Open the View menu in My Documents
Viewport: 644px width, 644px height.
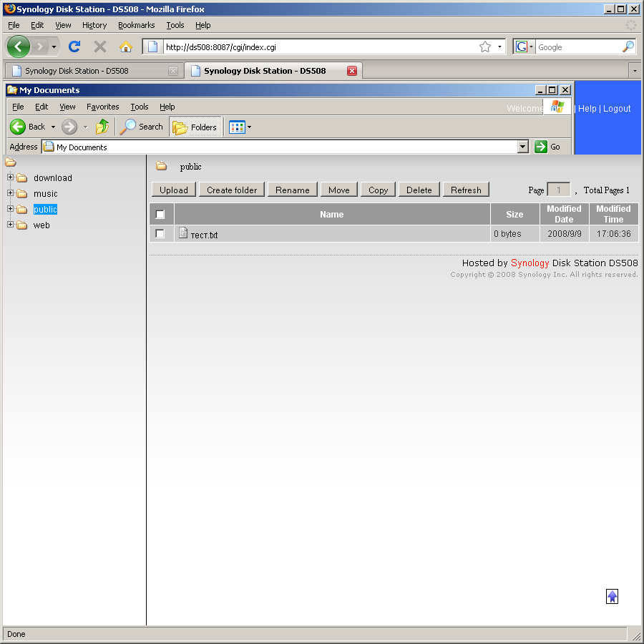coord(67,107)
